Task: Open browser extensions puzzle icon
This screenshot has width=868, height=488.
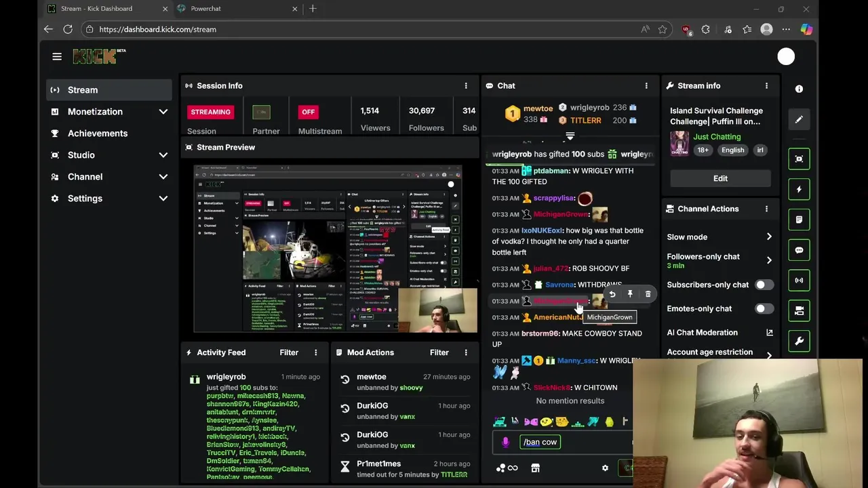Action: point(706,29)
